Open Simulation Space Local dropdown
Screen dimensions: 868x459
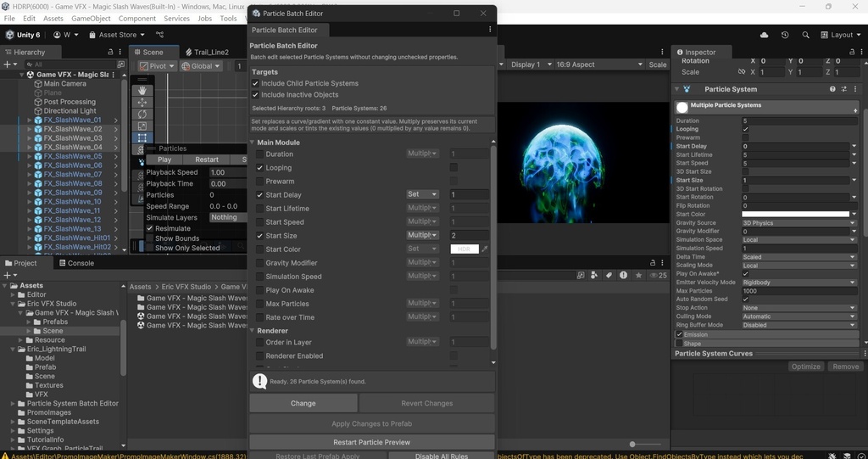[x=798, y=240]
